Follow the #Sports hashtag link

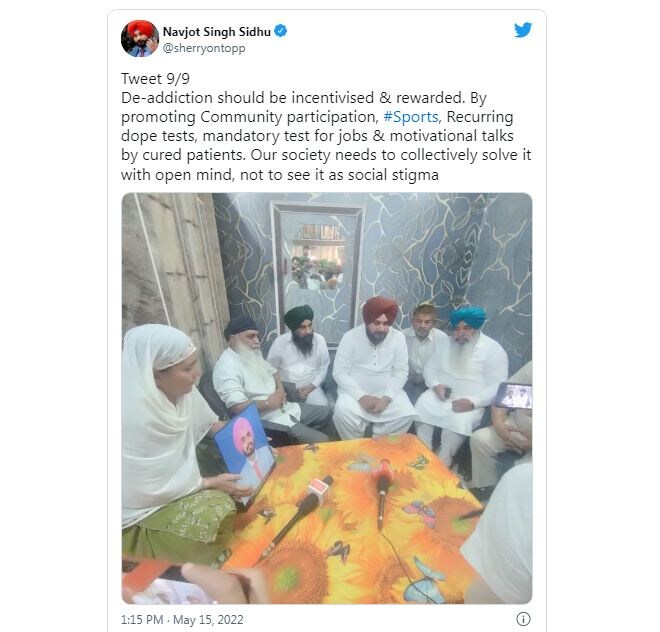tap(411, 117)
